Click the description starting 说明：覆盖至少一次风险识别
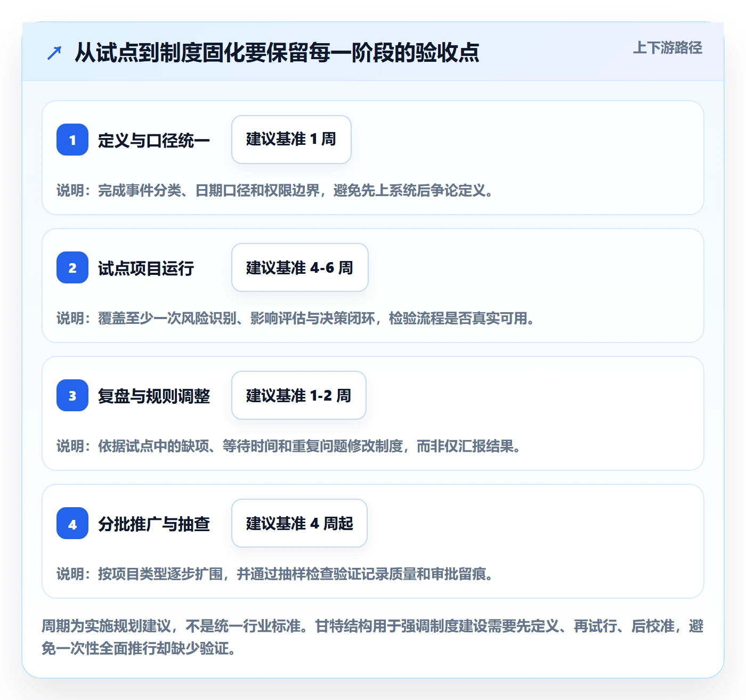Screen dimensions: 746x700 click(x=296, y=318)
